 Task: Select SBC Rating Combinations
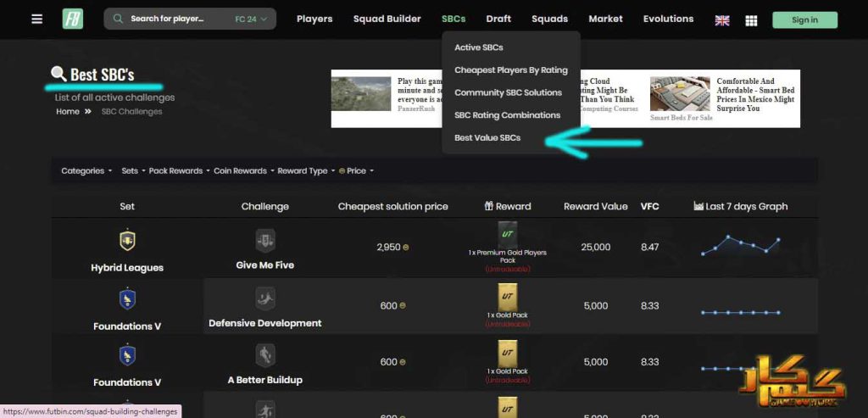click(508, 115)
